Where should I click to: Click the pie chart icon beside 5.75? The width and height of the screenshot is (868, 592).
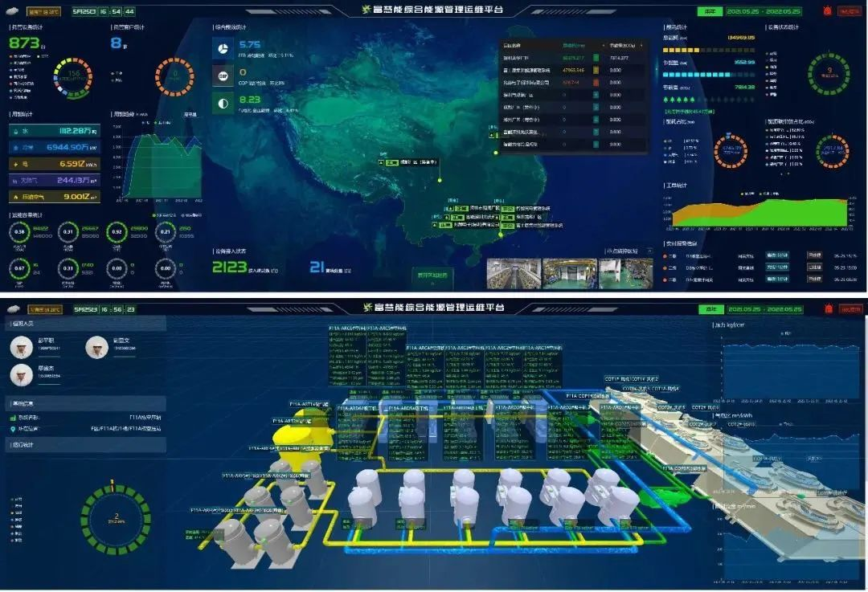[223, 49]
